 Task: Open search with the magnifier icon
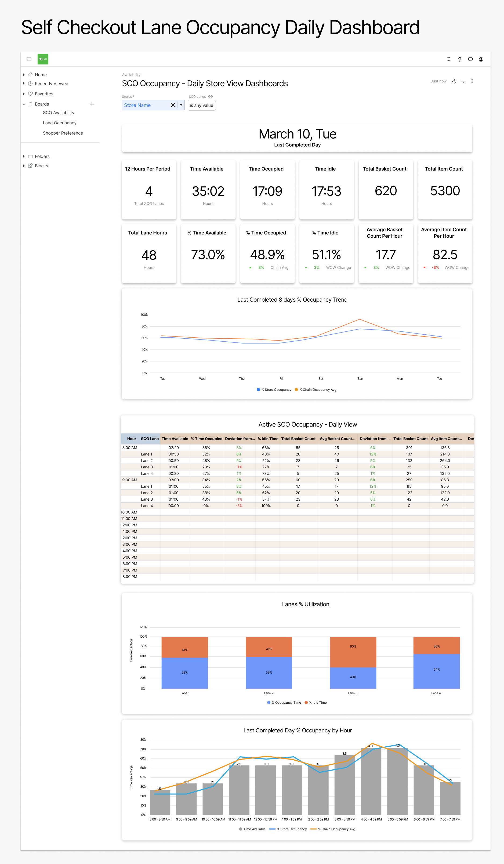[449, 59]
